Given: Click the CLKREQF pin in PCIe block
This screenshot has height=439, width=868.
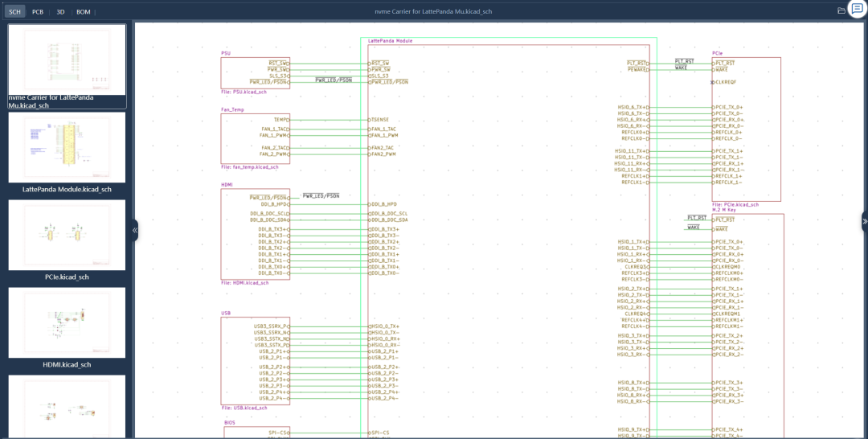Looking at the screenshot, I should click(x=724, y=82).
